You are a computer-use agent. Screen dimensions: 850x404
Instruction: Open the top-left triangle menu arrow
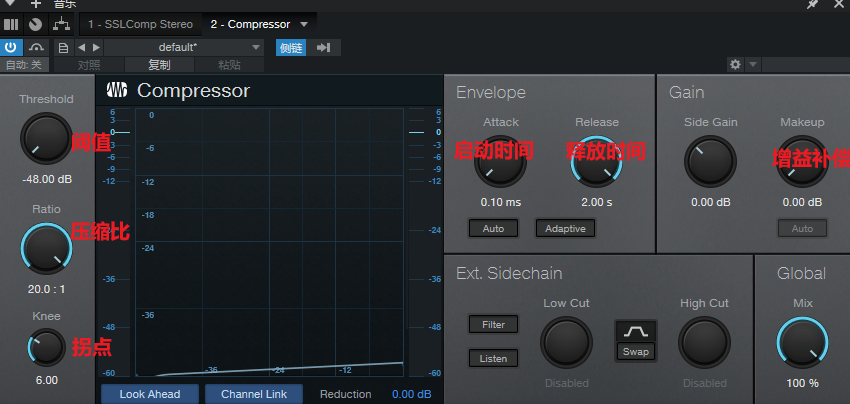[x=10, y=3]
